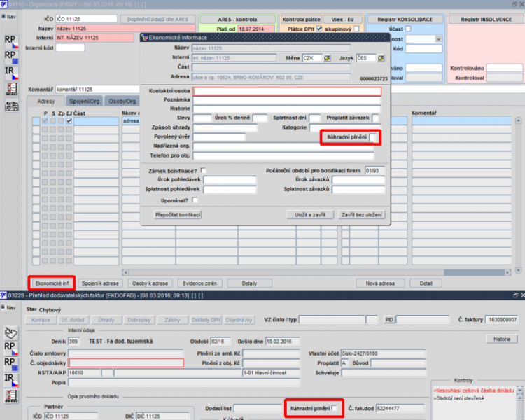Open currency lookup icon next to Měna field
Screen dimensions: 525x420
(x=327, y=58)
